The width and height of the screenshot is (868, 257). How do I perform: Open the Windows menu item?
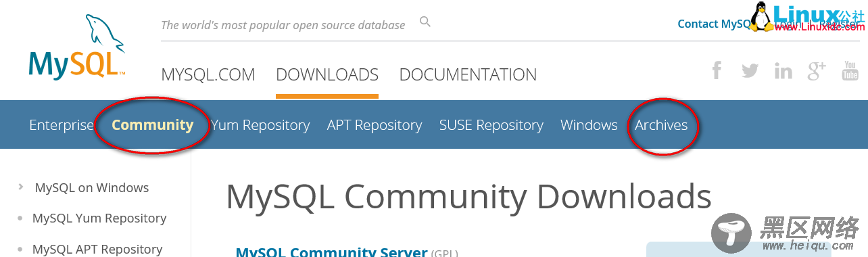(589, 125)
